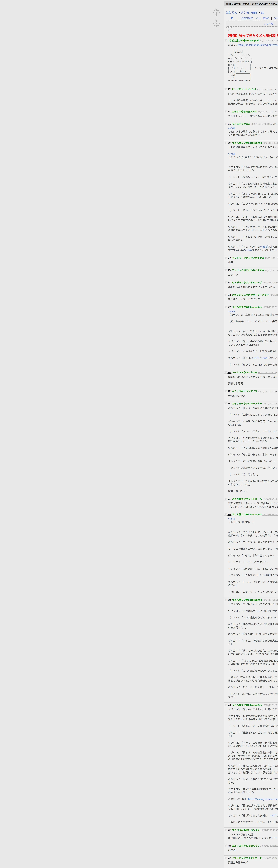Expand the triangle menu on post 568
The height and width of the screenshot is (868, 278).
point(226,295)
